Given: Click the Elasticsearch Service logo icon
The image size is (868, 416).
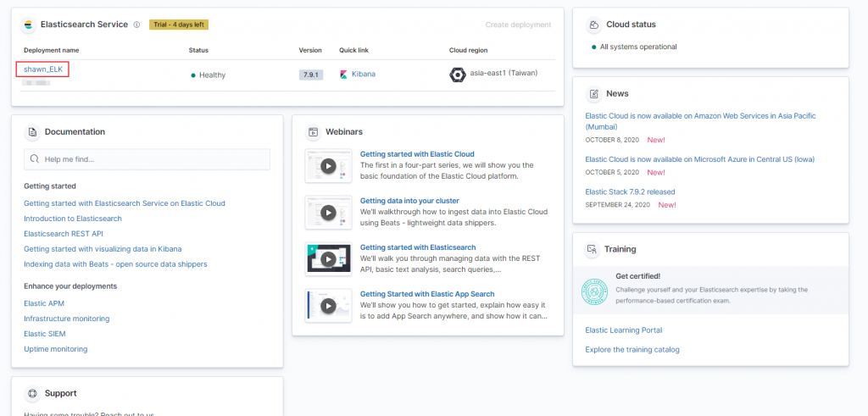Looking at the screenshot, I should point(28,25).
